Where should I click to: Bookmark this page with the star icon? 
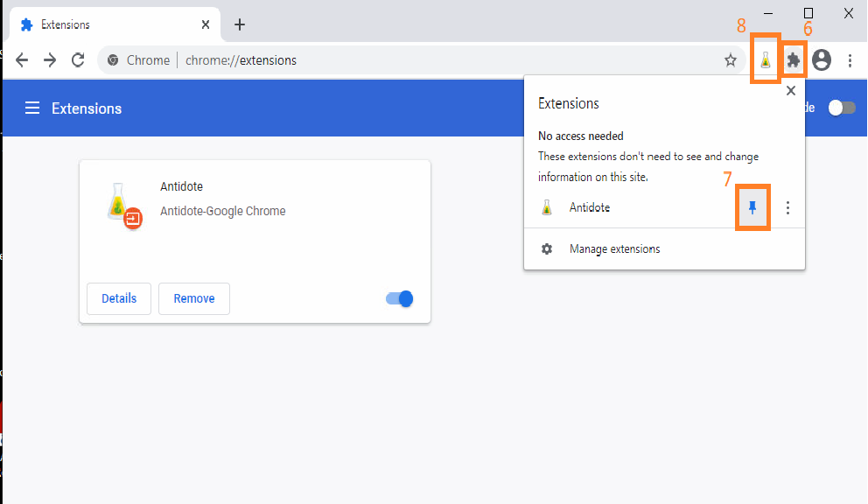(731, 60)
